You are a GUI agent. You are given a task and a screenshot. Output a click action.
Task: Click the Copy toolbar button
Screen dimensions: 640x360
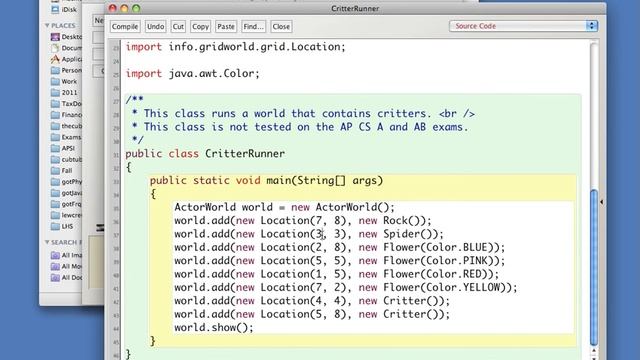pyautogui.click(x=200, y=27)
